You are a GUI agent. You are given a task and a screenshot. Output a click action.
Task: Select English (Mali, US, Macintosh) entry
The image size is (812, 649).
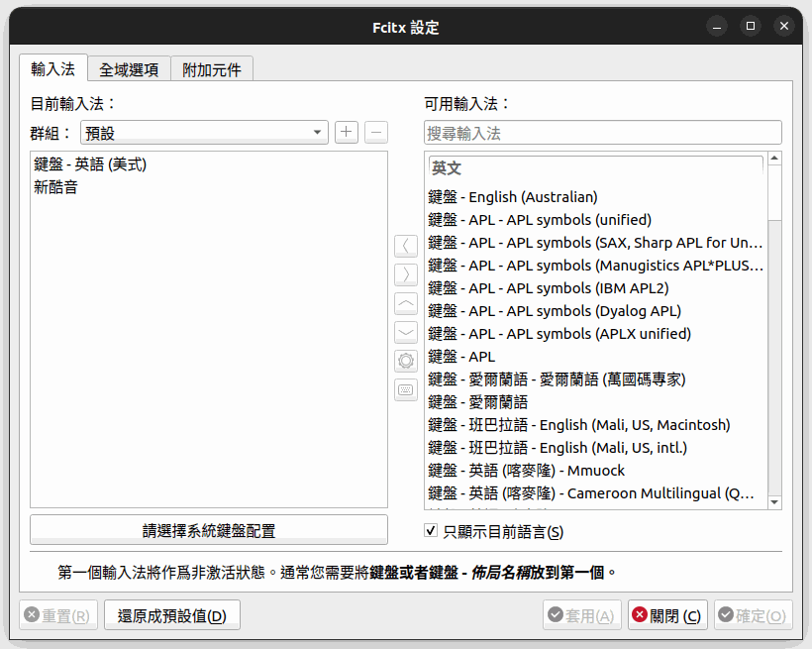point(596,425)
